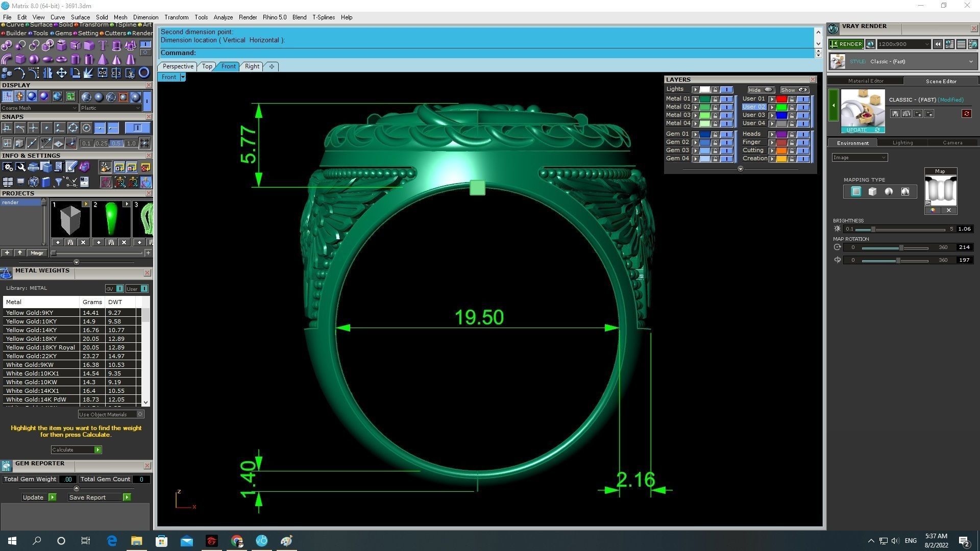Switch to the Perspective viewport tab
The image size is (980, 551).
click(178, 66)
